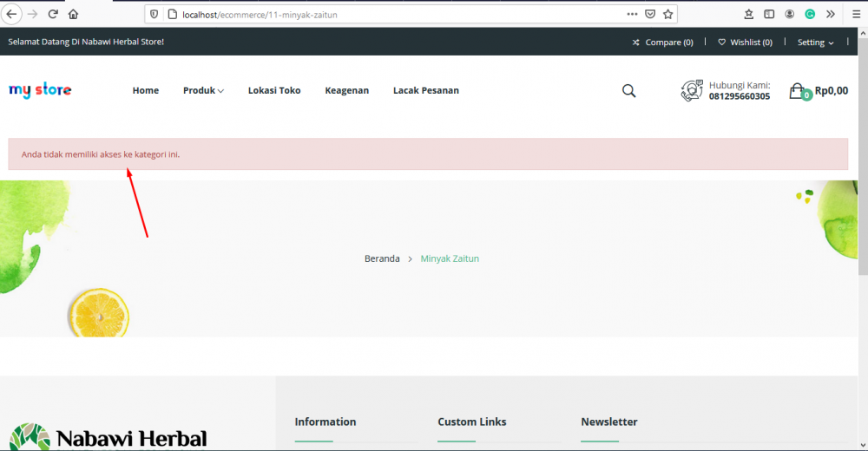Screen dimensions: 868x451
Task: Toggle browser sidebar icon
Action: [769, 15]
